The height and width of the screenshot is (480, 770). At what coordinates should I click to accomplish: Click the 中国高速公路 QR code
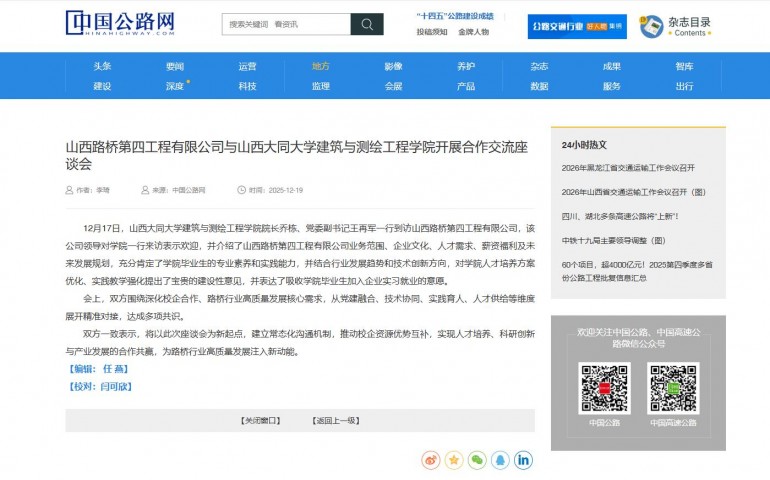pos(672,387)
